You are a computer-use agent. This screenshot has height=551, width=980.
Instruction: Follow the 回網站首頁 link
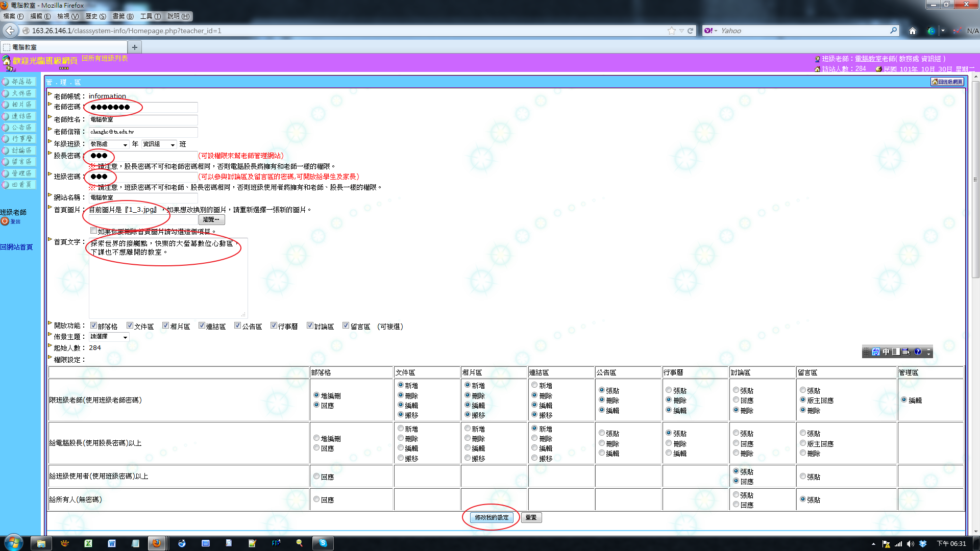point(16,247)
